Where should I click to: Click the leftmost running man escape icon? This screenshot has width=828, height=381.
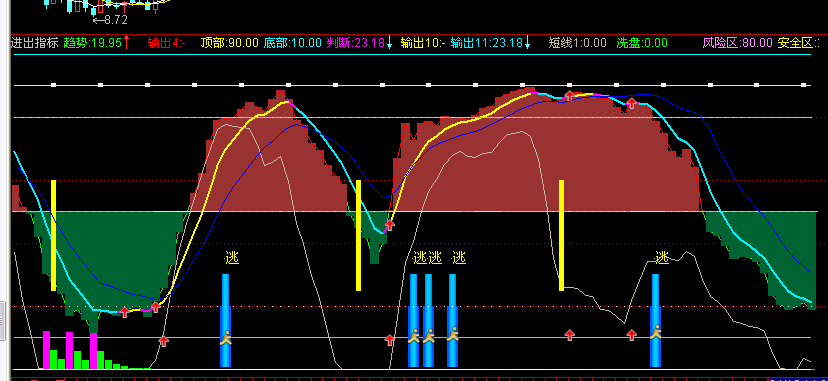tap(225, 337)
